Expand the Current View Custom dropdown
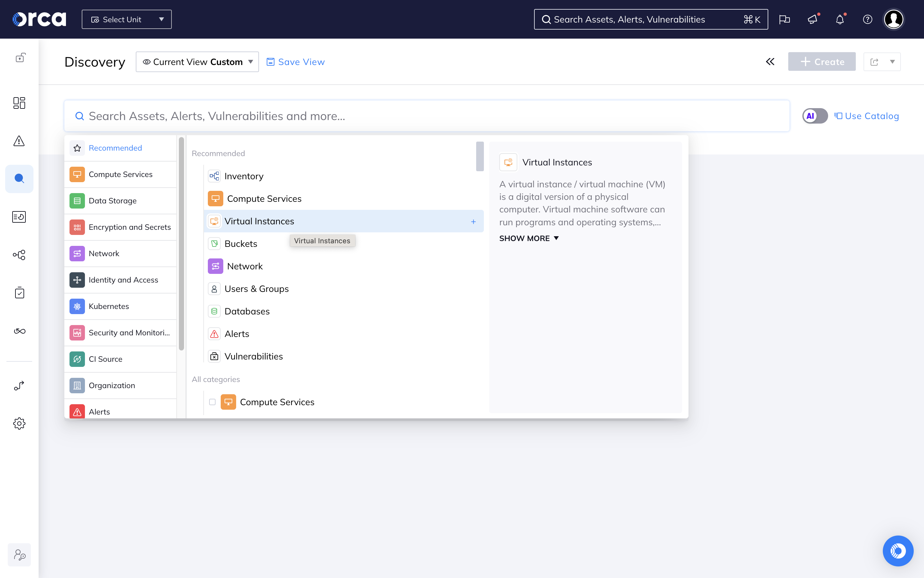 coord(197,61)
